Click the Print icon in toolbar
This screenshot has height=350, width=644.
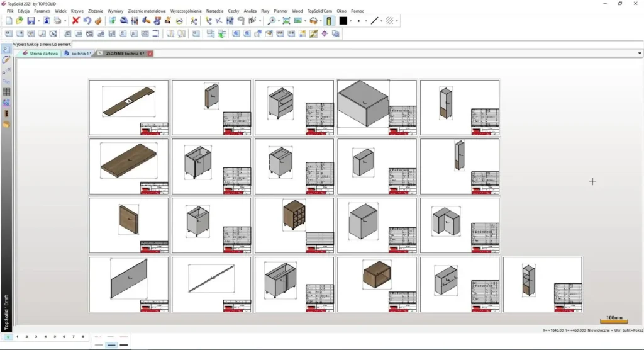pos(58,21)
